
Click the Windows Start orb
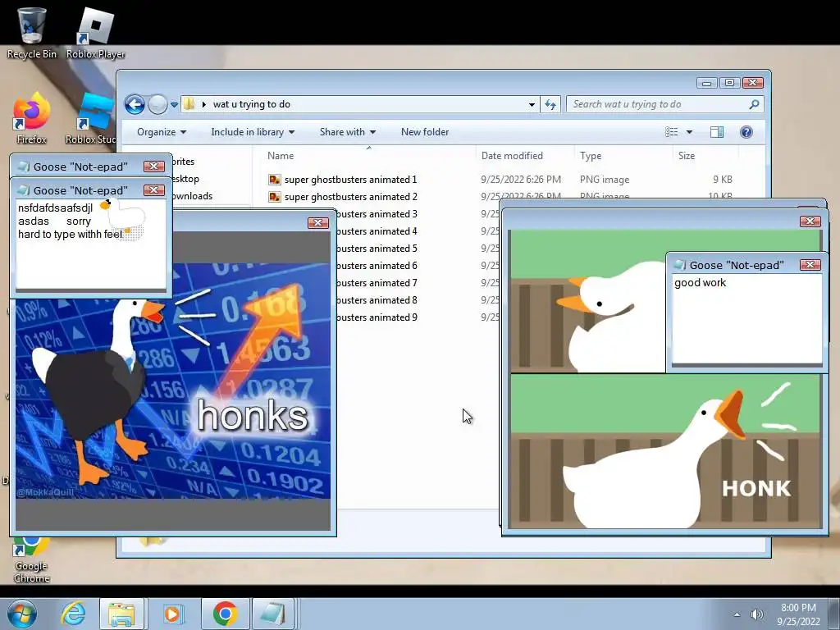(22, 614)
